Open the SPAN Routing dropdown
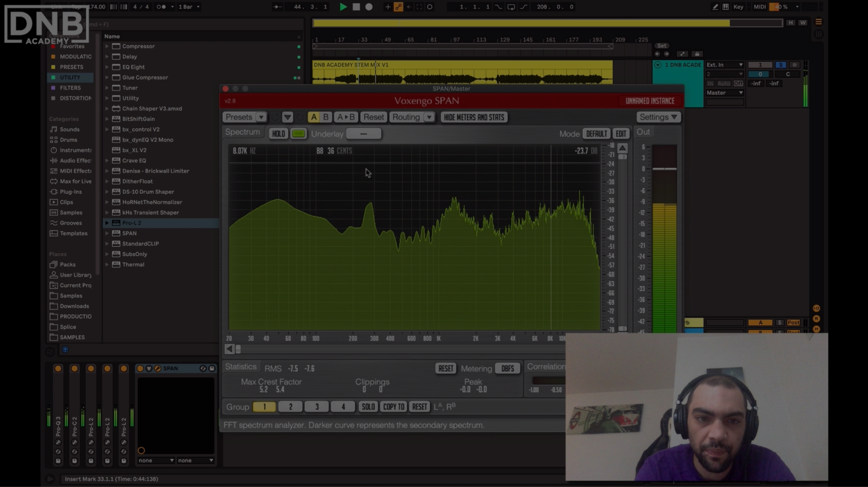Screen dimensions: 868x487 [412, 117]
